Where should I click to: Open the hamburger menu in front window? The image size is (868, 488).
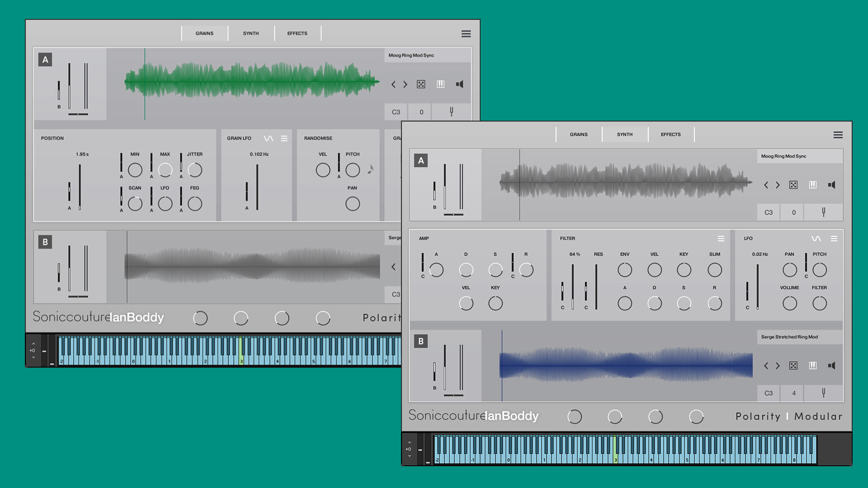(838, 135)
